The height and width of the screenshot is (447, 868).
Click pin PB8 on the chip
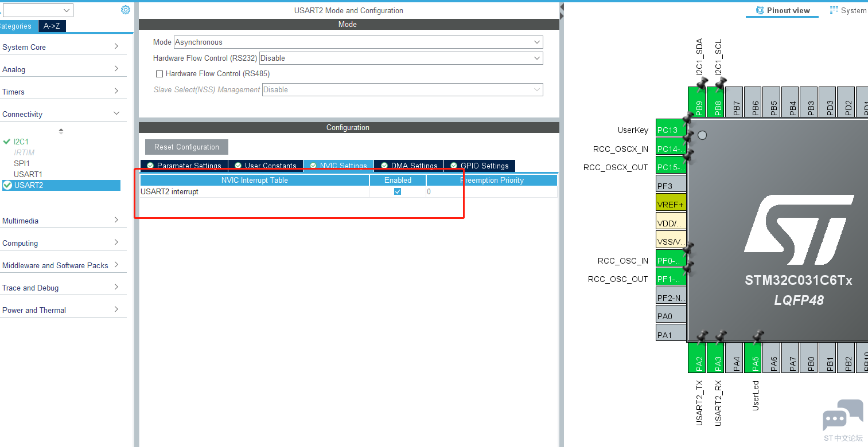[716, 103]
